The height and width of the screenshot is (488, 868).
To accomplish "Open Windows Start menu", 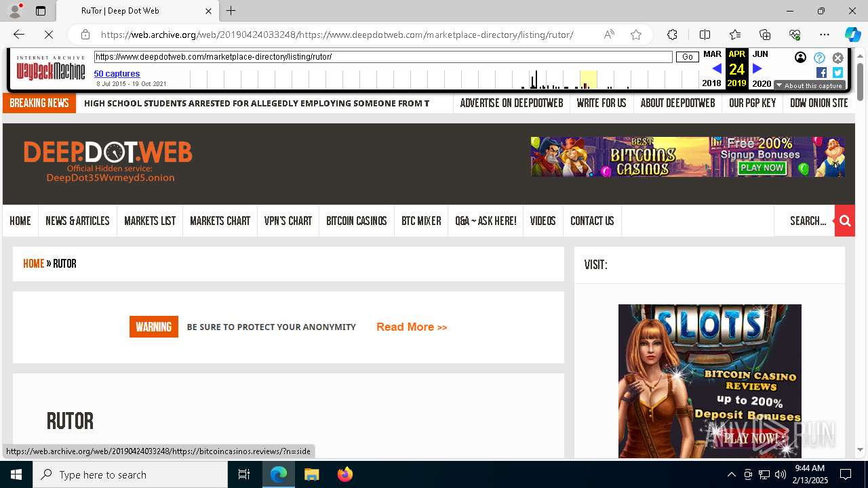I will [16, 474].
